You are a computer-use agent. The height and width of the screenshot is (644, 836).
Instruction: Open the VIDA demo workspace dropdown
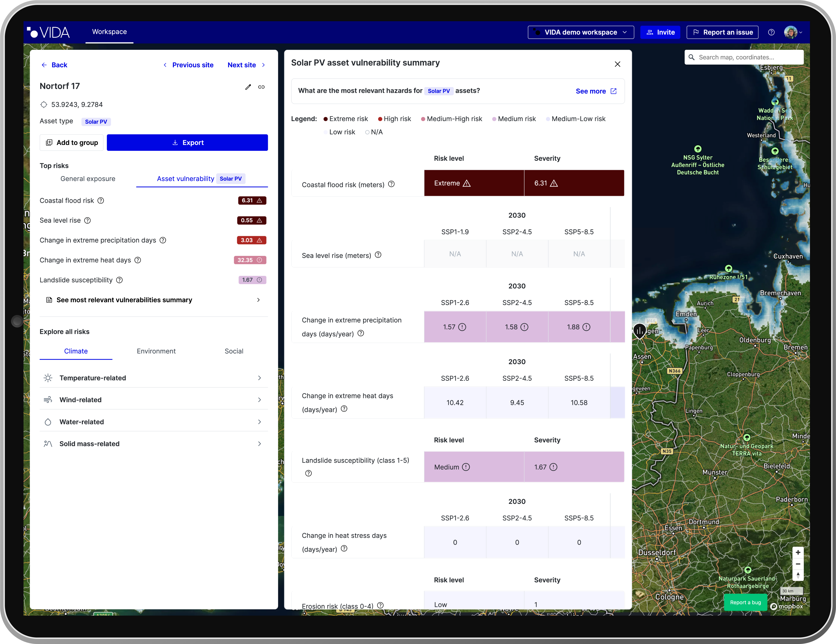tap(580, 32)
